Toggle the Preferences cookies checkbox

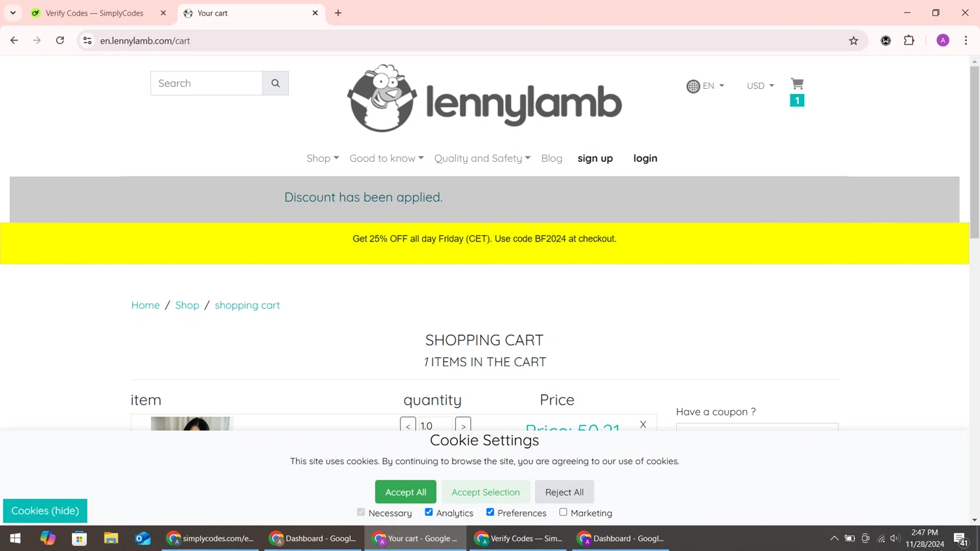click(x=490, y=512)
